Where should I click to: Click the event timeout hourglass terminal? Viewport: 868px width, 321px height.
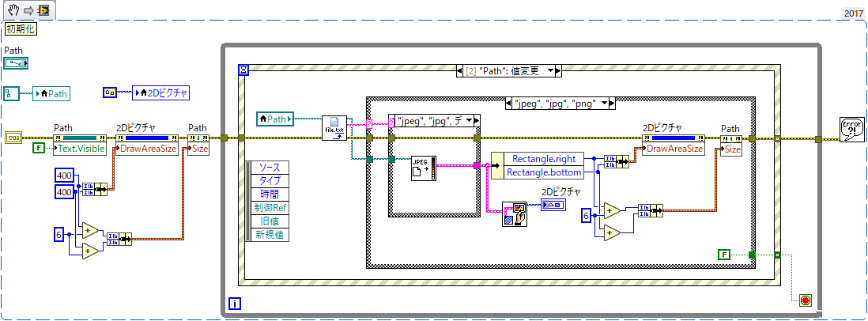(245, 70)
